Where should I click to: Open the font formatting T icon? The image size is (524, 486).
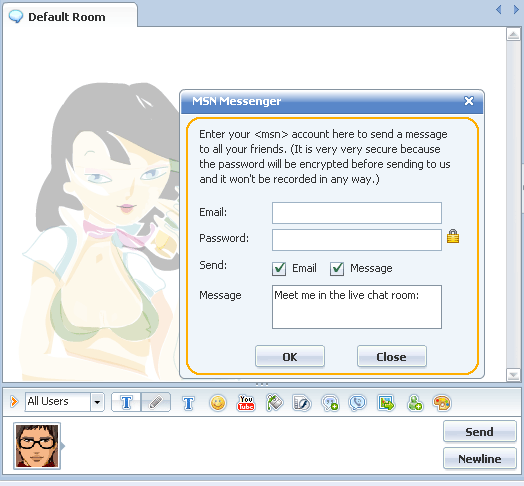click(188, 403)
